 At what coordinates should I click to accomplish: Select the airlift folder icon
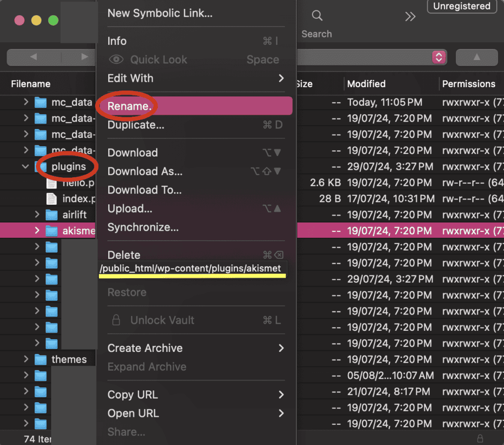click(51, 215)
